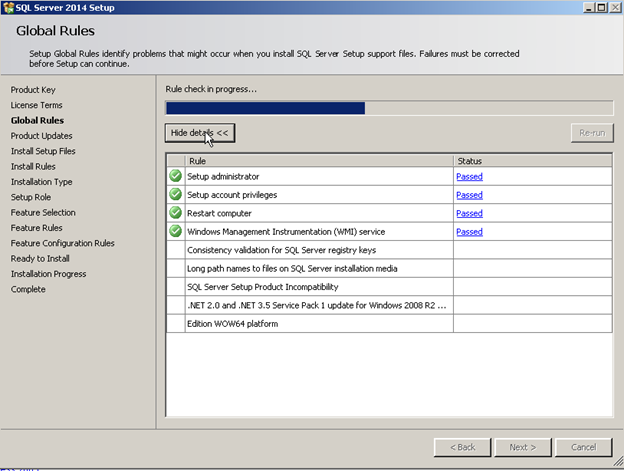Select License Terms step in sidebar
This screenshot has height=471, width=624.
(x=37, y=105)
